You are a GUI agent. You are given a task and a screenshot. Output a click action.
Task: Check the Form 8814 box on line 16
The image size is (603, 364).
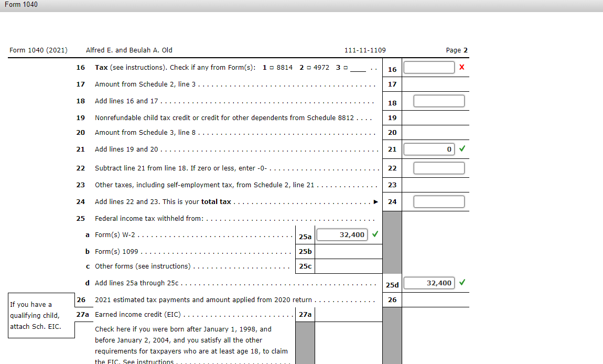pyautogui.click(x=272, y=67)
